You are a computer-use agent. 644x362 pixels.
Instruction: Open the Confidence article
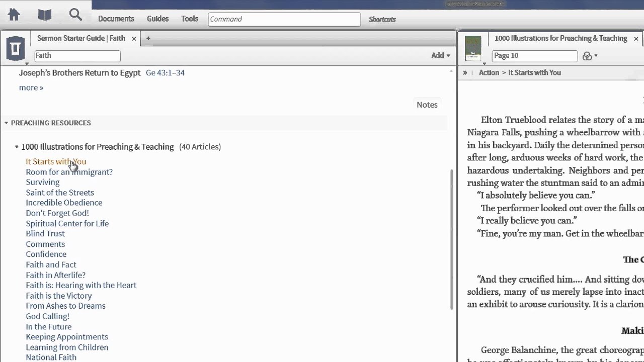point(46,254)
